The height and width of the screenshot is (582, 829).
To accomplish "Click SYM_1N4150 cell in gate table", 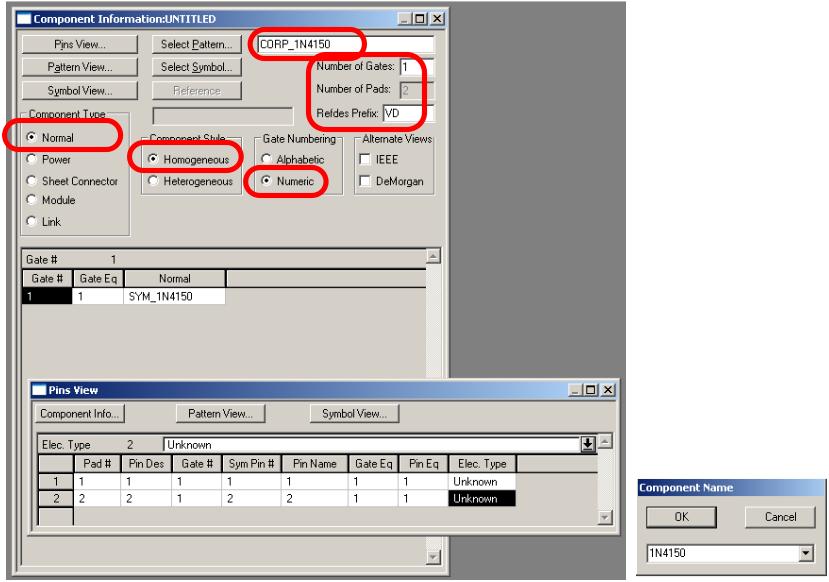I will tap(174, 297).
